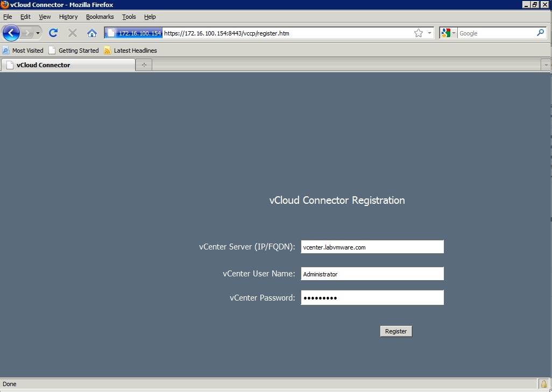Open the History menu
This screenshot has height=392, width=552.
click(68, 17)
